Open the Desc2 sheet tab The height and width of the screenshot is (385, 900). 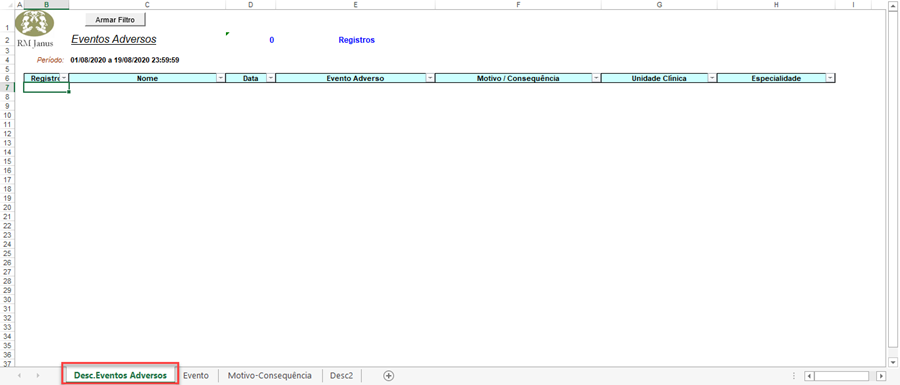[342, 375]
